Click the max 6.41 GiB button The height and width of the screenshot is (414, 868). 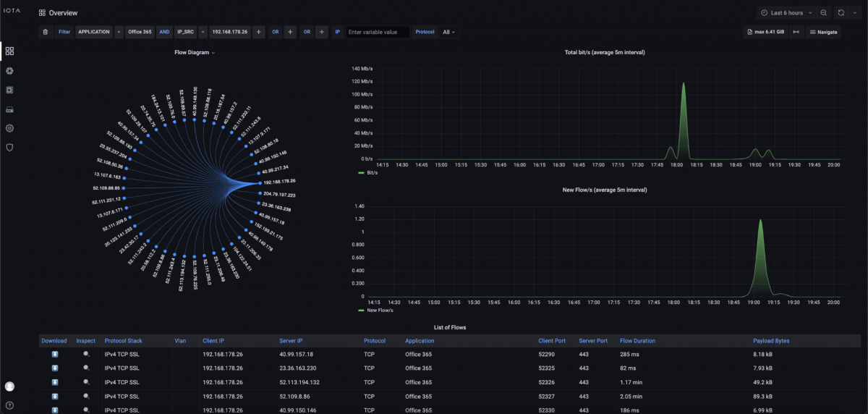point(765,32)
